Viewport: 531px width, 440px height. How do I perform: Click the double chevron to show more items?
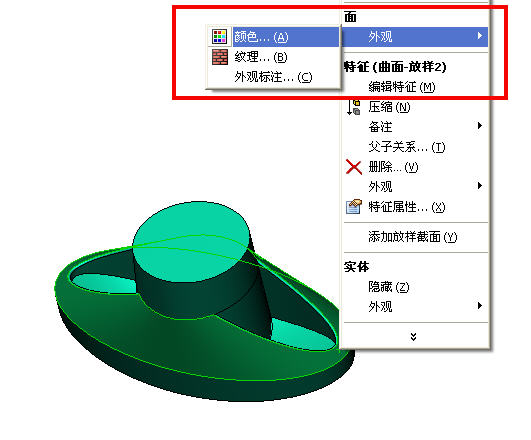click(x=413, y=336)
